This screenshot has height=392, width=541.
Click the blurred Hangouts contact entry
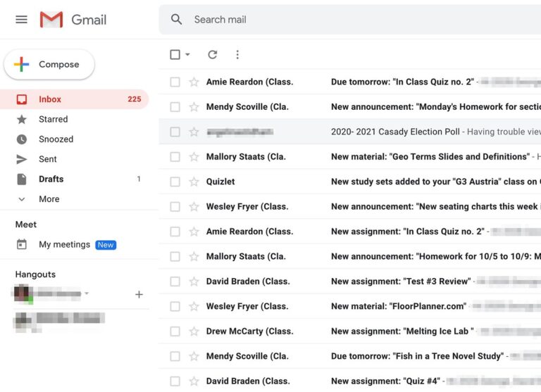(x=59, y=321)
